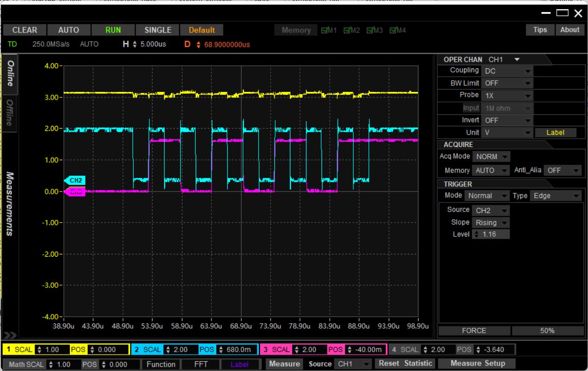Open the Measurements side tab
Viewport: 588px width, 371px height.
coord(10,203)
